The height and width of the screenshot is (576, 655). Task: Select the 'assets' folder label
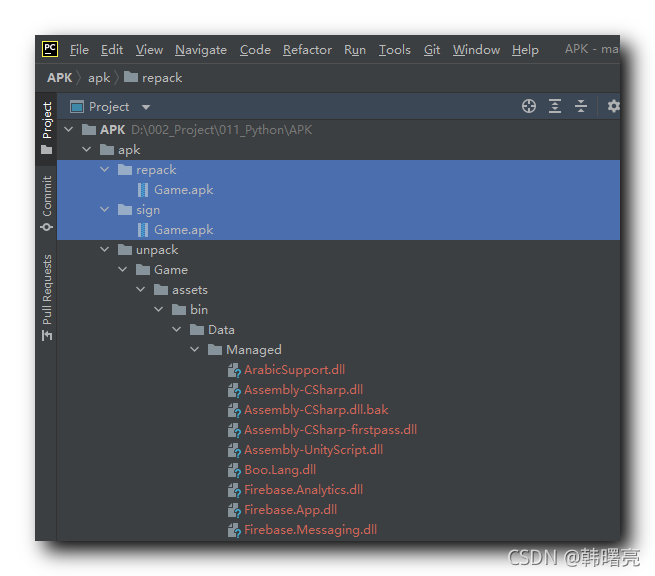click(x=190, y=290)
